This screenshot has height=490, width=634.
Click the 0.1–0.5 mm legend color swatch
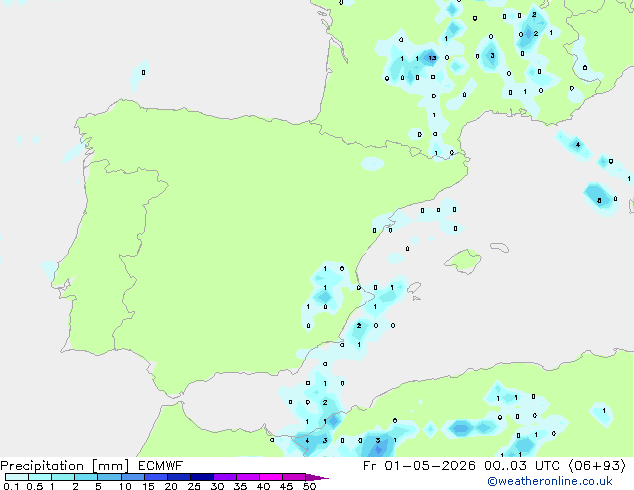17,477
